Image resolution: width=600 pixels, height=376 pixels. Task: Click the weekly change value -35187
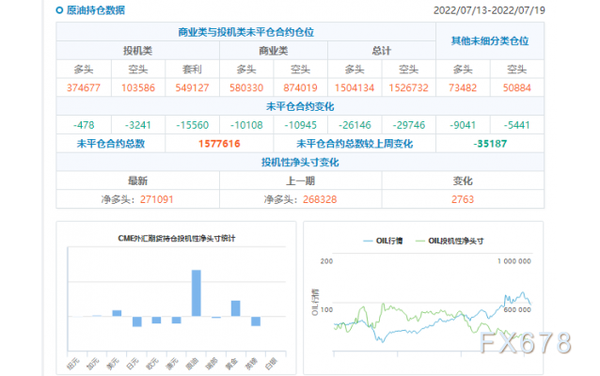click(x=490, y=144)
